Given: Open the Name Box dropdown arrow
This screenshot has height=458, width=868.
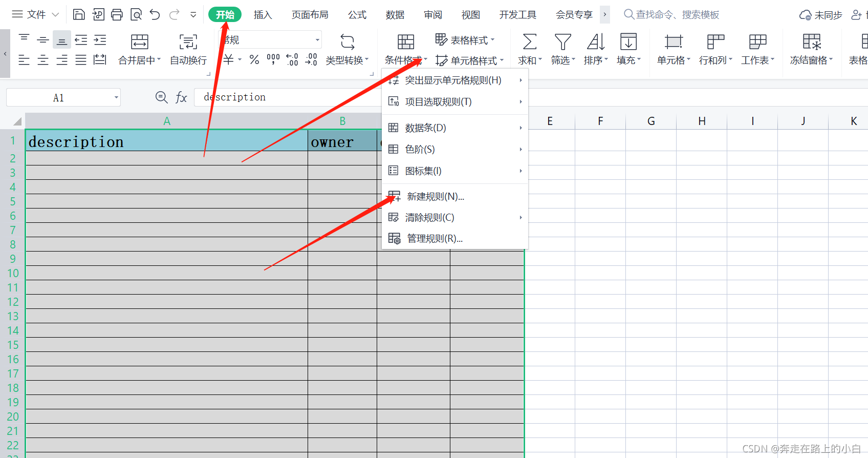Looking at the screenshot, I should pos(116,97).
